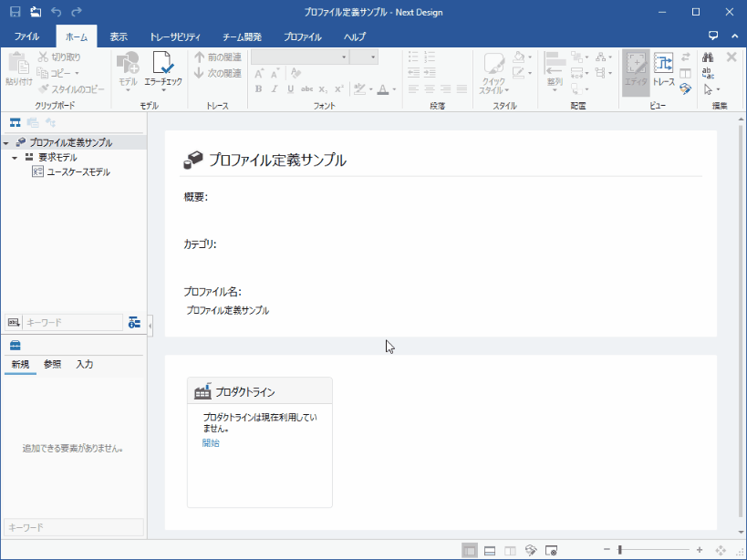
Task: Click the feedback speech bubble icon
Action: pyautogui.click(x=713, y=36)
